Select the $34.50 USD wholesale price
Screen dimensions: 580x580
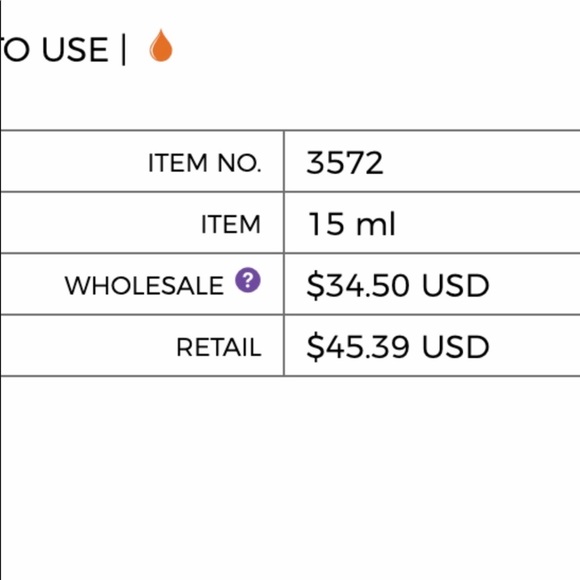point(398,286)
